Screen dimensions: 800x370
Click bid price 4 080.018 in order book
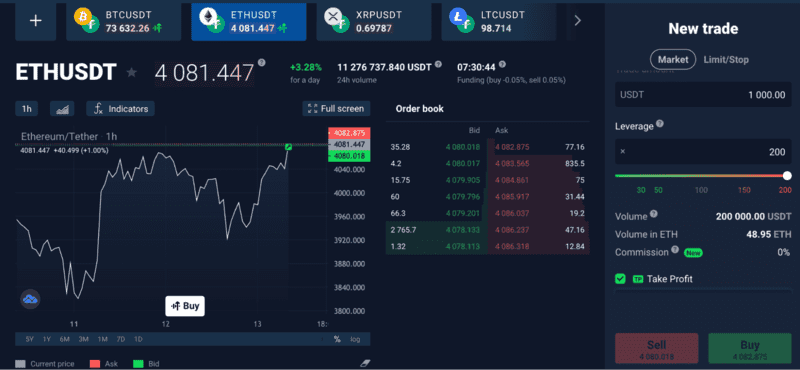(463, 147)
